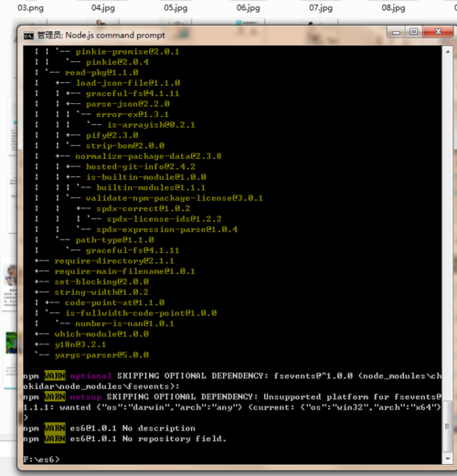This screenshot has width=457, height=476.
Task: Select the 03.png file label
Action: (x=30, y=7)
